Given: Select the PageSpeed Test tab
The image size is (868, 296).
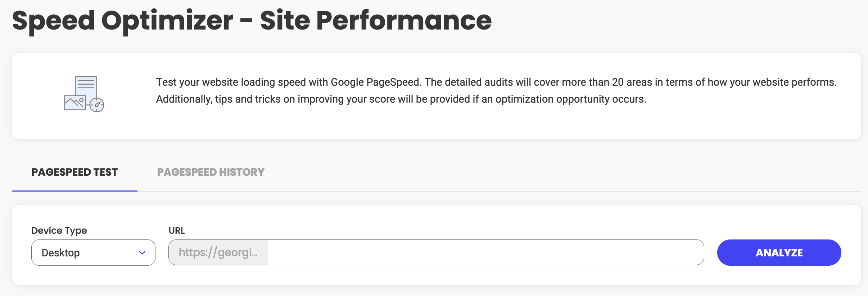Looking at the screenshot, I should pyautogui.click(x=74, y=172).
